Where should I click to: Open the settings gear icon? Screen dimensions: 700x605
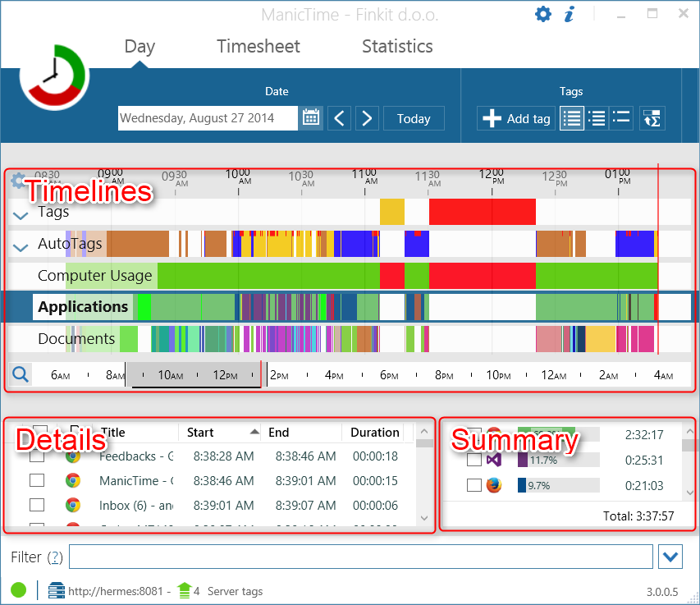[543, 14]
